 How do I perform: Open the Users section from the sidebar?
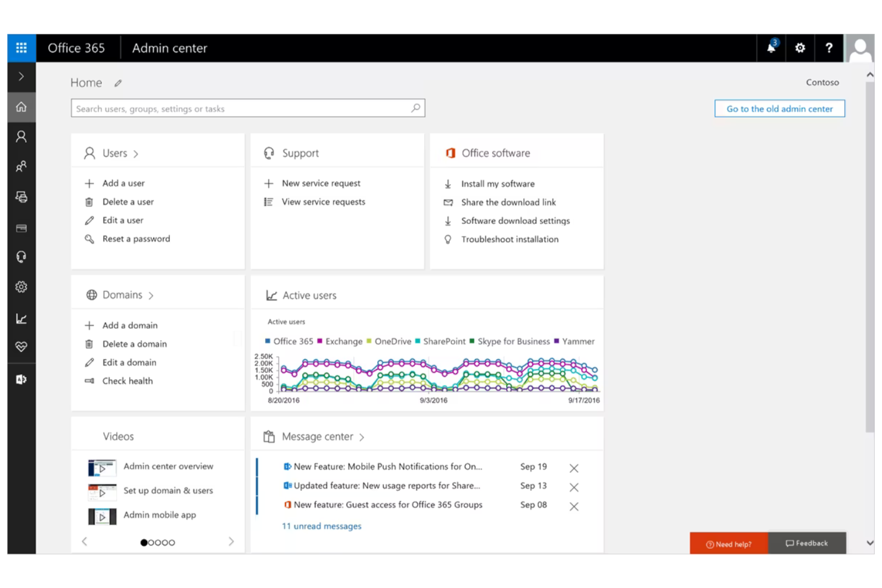tap(21, 136)
